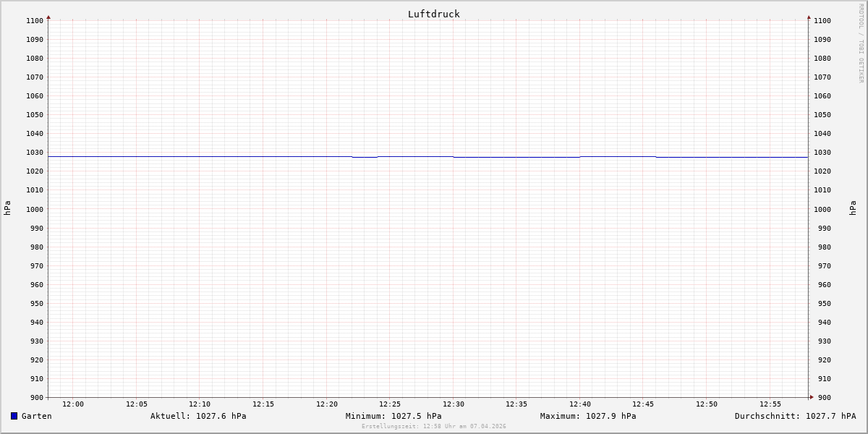This screenshot has height=434, width=868.
Task: Click the Aktuell 1027.6 hPa value
Action: pos(198,416)
